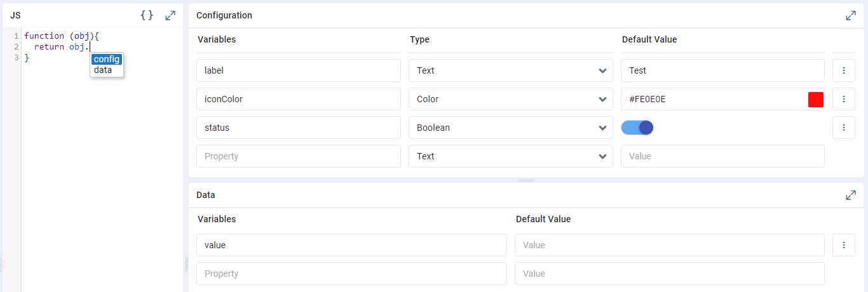Image resolution: width=868 pixels, height=292 pixels.
Task: Click the curly braces format icon
Action: point(147,15)
